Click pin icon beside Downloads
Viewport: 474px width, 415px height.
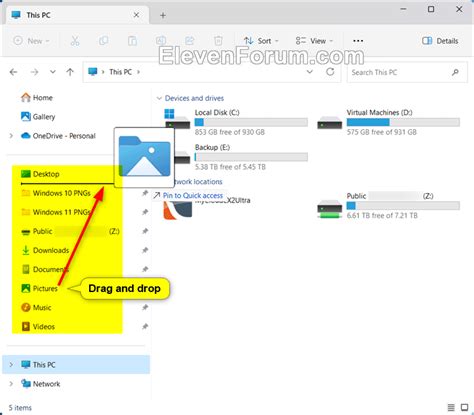point(145,250)
